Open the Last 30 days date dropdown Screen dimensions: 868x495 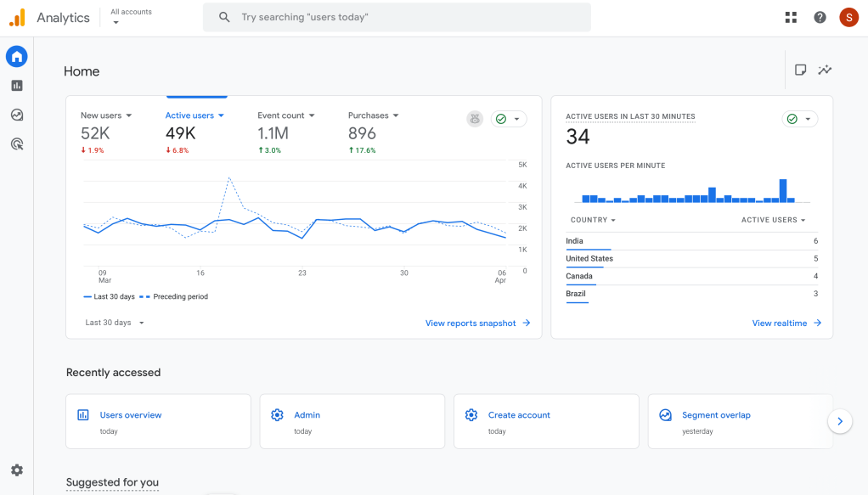(115, 323)
